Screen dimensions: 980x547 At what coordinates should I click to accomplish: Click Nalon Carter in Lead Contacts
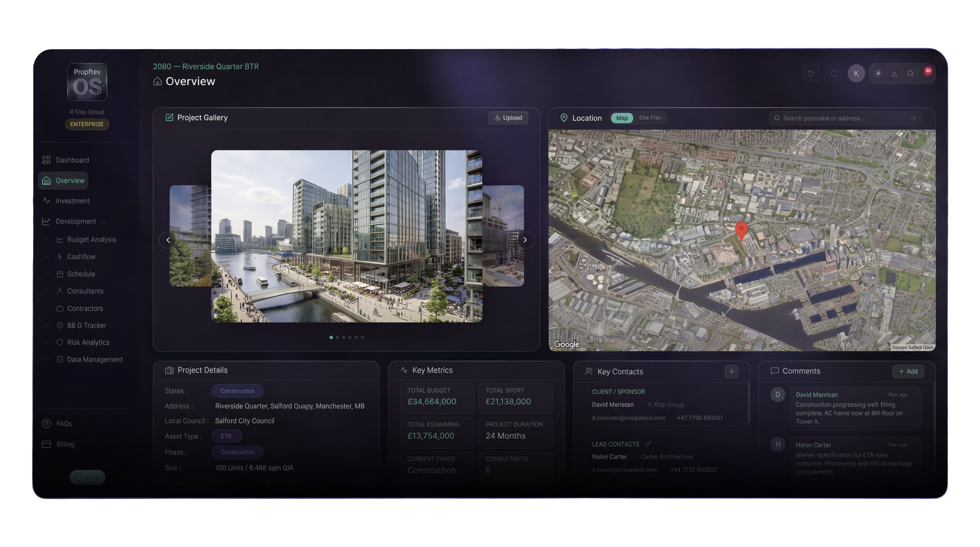click(609, 457)
